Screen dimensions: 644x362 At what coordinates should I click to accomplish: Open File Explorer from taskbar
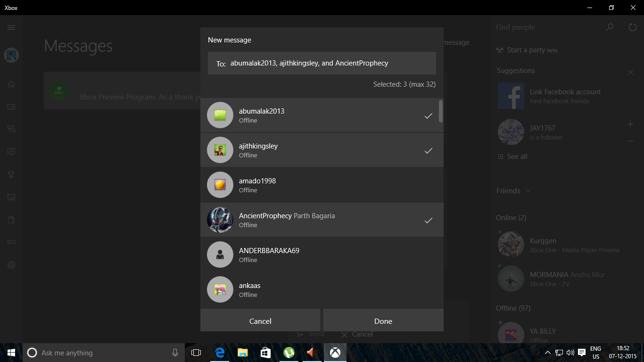243,353
